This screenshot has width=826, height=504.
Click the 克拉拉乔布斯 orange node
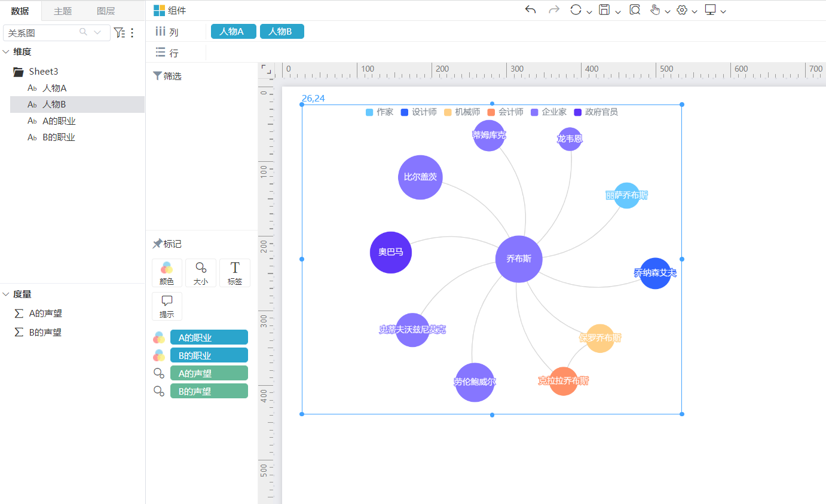click(x=564, y=381)
